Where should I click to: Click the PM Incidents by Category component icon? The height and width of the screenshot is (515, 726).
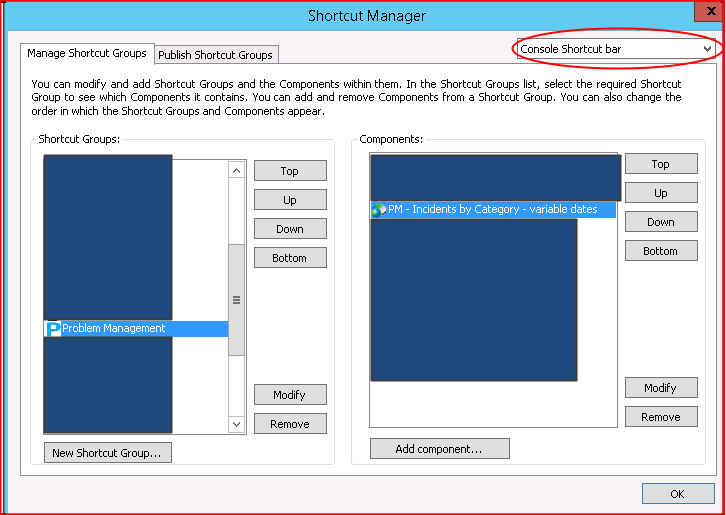pos(379,210)
